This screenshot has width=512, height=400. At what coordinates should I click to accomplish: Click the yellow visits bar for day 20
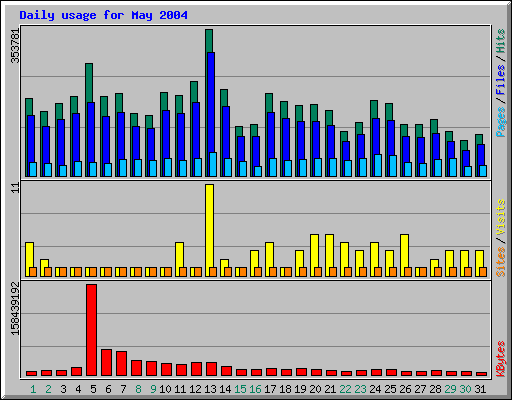click(314, 251)
